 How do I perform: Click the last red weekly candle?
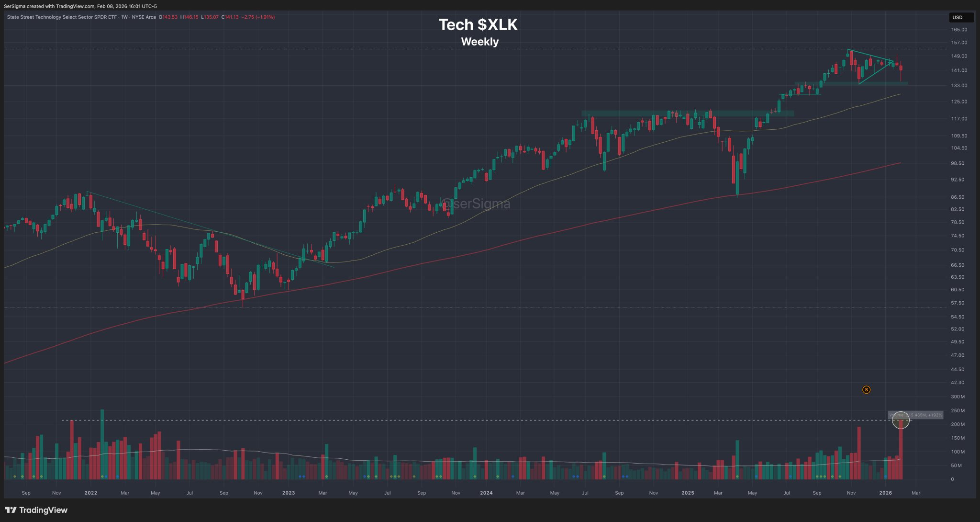[901, 68]
